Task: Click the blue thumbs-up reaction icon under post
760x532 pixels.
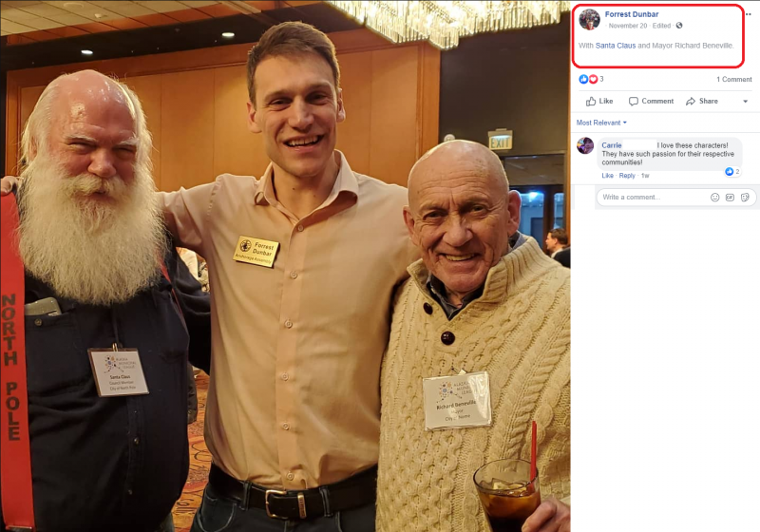Action: 583,79
